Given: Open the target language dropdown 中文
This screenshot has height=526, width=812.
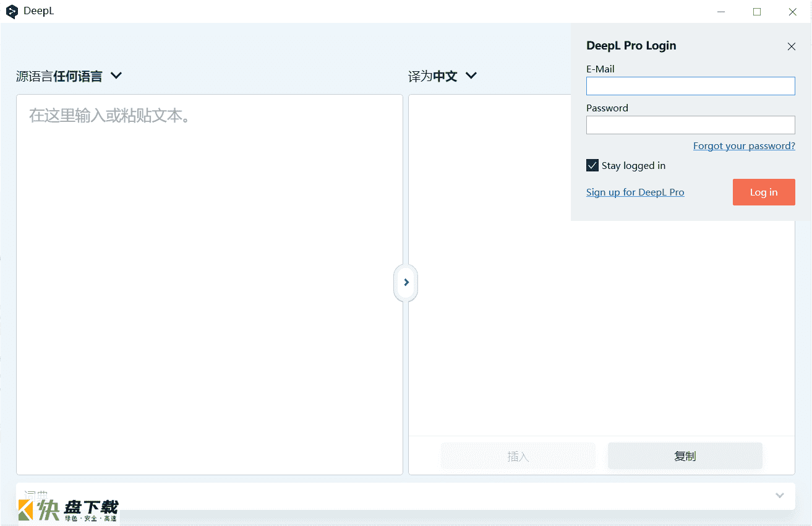Looking at the screenshot, I should pos(443,76).
